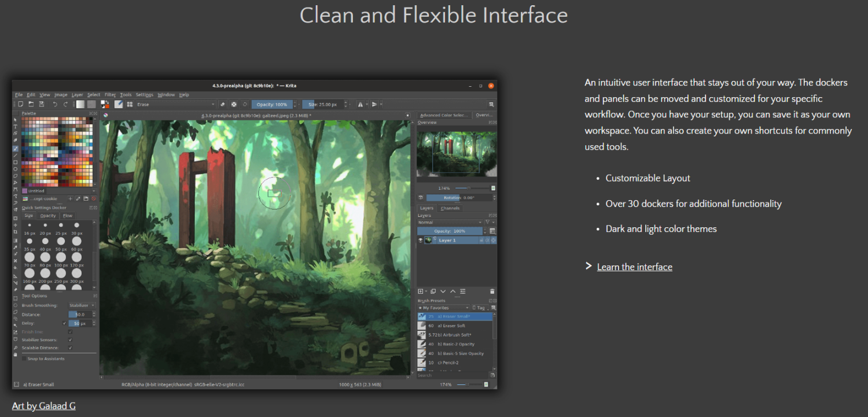868x417 pixels.
Task: Open the Filter menu
Action: 110,94
